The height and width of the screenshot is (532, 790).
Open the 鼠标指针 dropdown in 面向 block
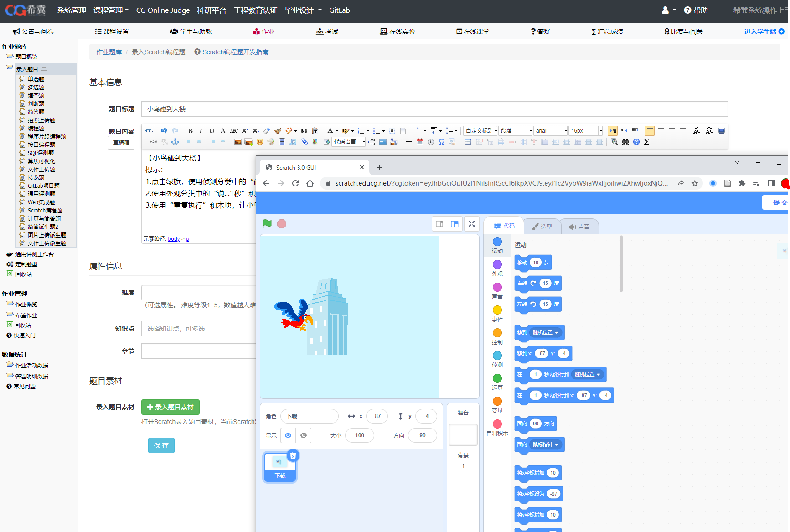coord(546,444)
